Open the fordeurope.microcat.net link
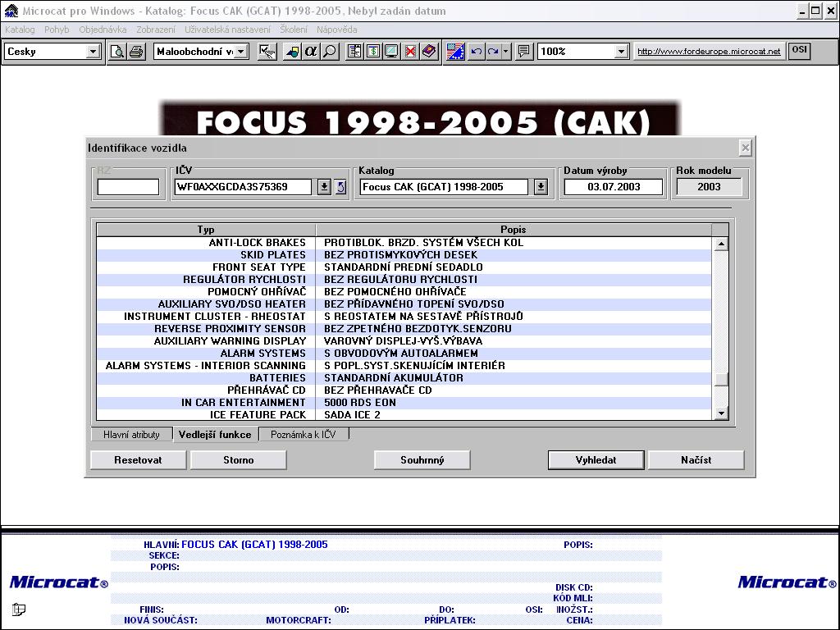840x630 pixels. (x=709, y=52)
